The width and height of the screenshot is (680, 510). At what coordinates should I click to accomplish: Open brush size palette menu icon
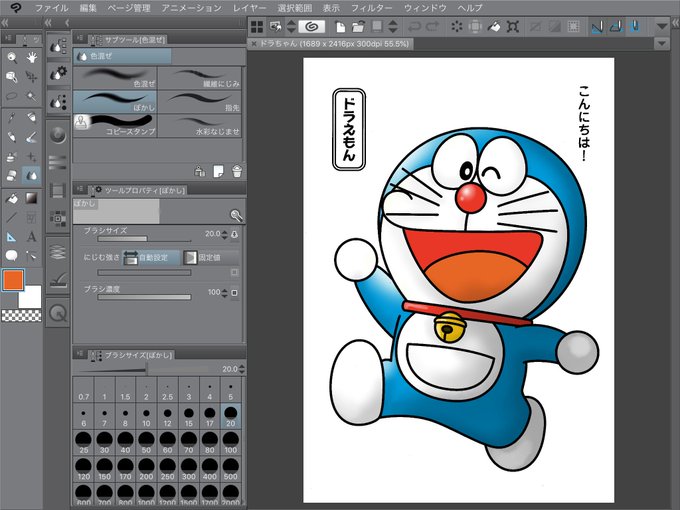[x=79, y=354]
